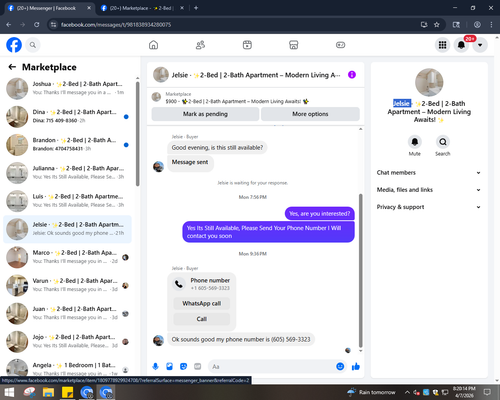Mute this conversation with the bell button
Image resolution: width=500 pixels, height=400 pixels.
415,142
